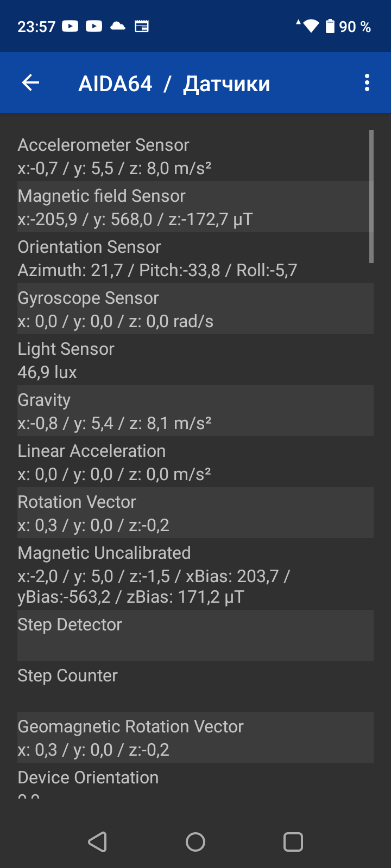The width and height of the screenshot is (391, 868).
Task: Tap the back arrow in header
Action: [31, 83]
